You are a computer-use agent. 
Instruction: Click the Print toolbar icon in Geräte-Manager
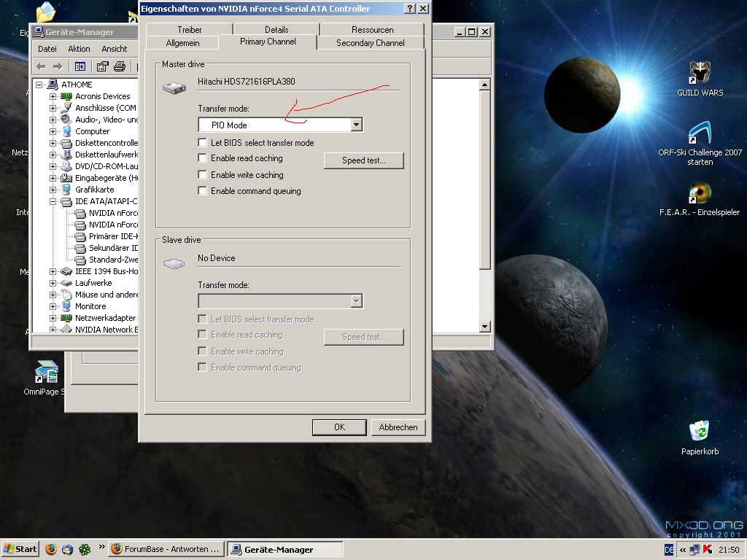120,66
